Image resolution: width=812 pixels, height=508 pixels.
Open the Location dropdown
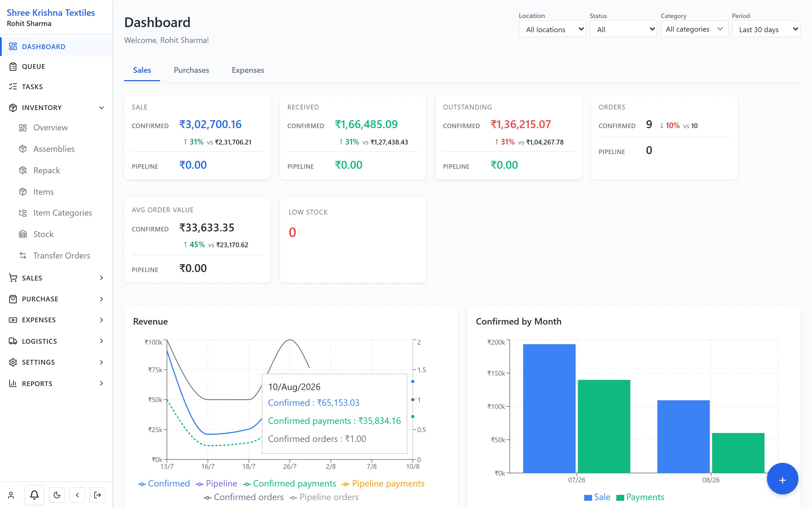pyautogui.click(x=552, y=29)
